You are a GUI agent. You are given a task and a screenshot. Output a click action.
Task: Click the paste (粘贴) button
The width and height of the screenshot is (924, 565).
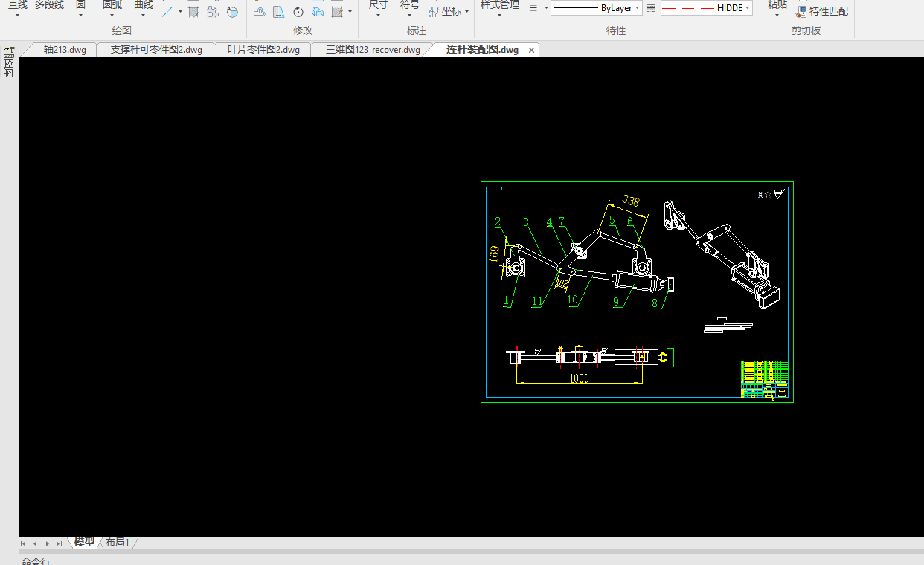777,5
